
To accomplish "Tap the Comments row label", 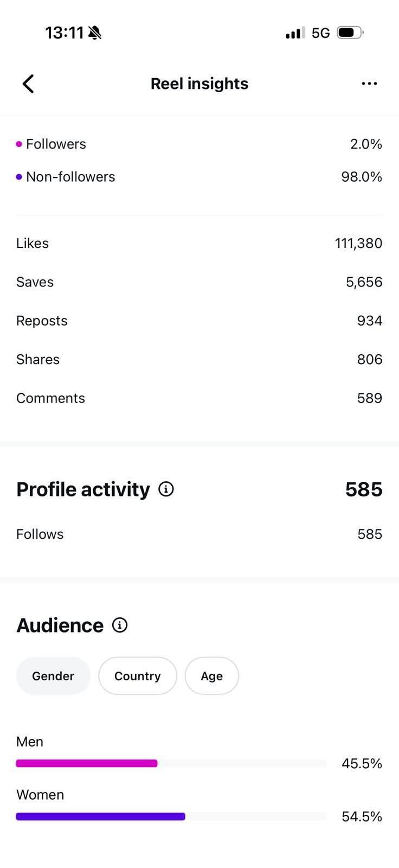I will tap(51, 398).
